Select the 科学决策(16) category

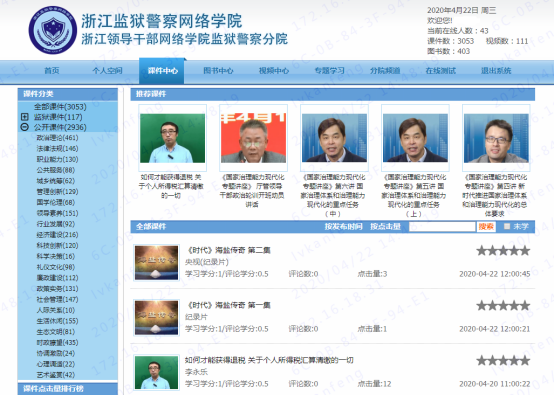[55, 256]
